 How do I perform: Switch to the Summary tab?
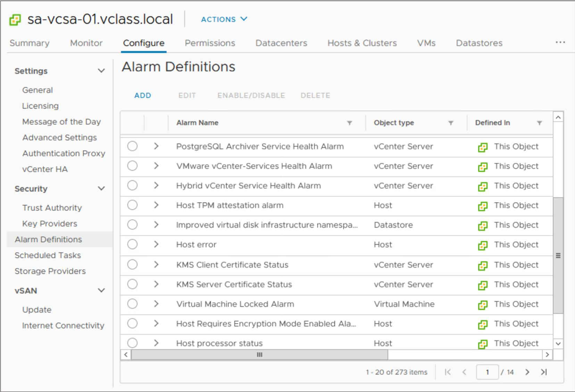tap(30, 43)
